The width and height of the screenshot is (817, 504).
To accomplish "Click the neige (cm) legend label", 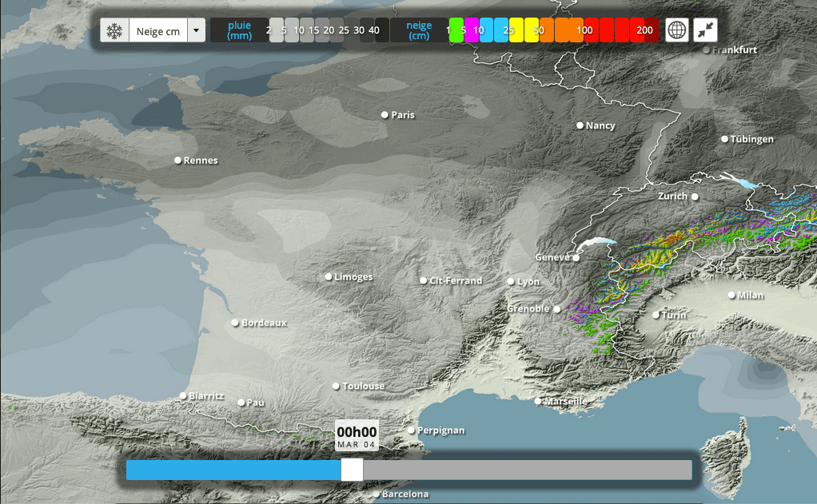I will tap(419, 30).
